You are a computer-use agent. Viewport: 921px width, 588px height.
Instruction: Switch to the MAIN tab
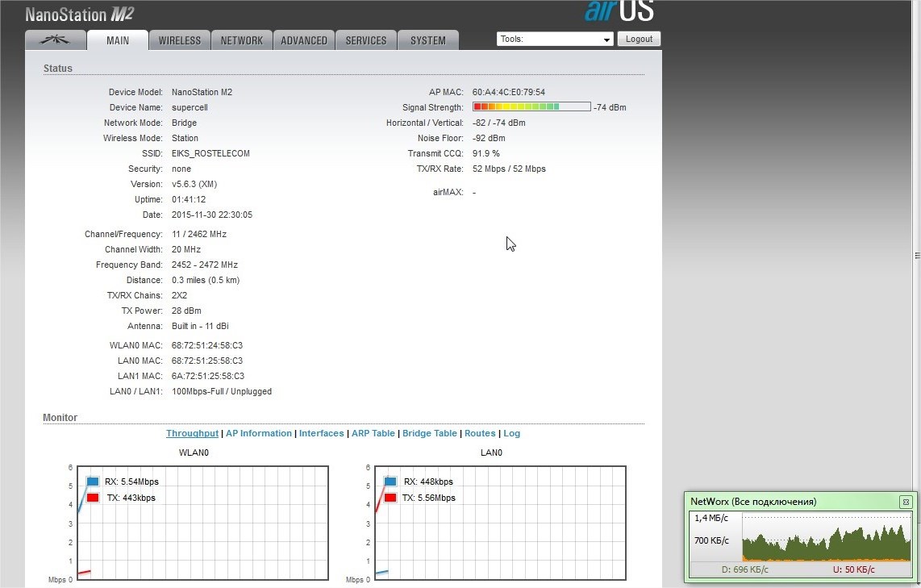(118, 40)
